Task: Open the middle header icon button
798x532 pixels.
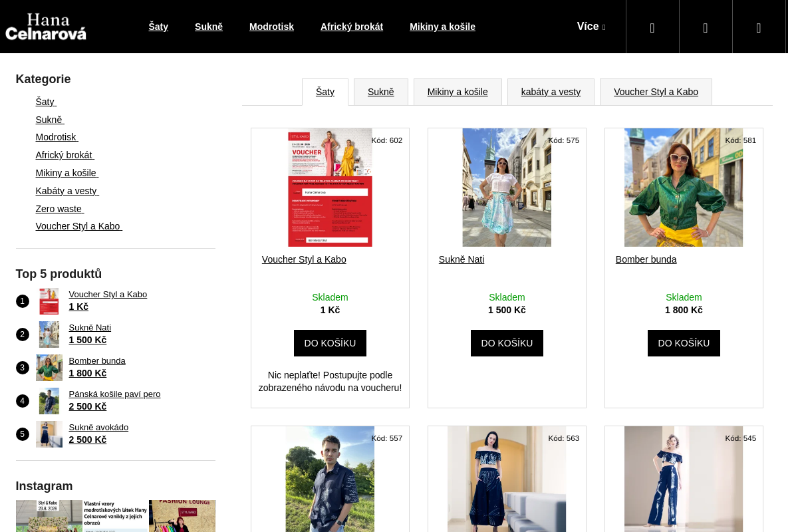Action: coord(706,27)
